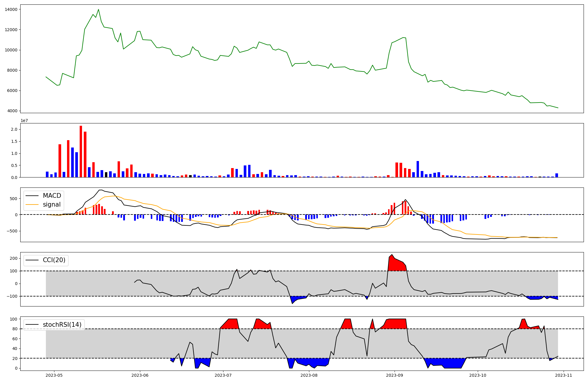Click the 1e7 volume scale label
Image resolution: width=588 pixels, height=382 pixels.
coord(24,120)
